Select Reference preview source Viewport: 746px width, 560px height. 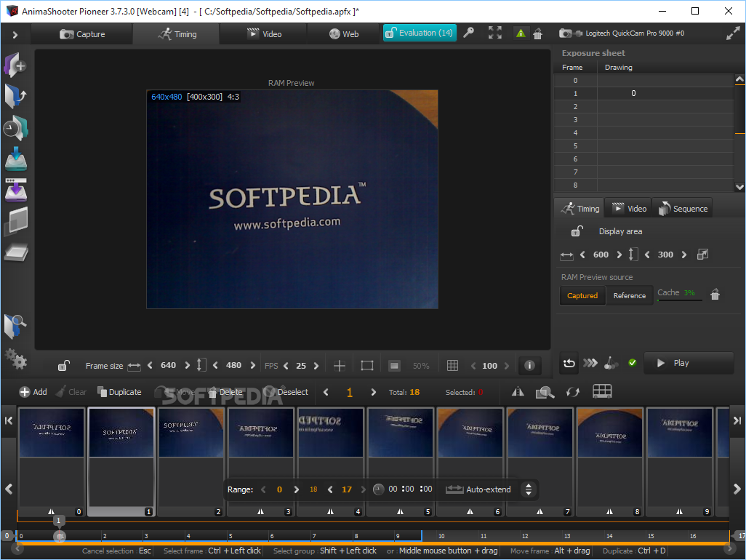630,295
